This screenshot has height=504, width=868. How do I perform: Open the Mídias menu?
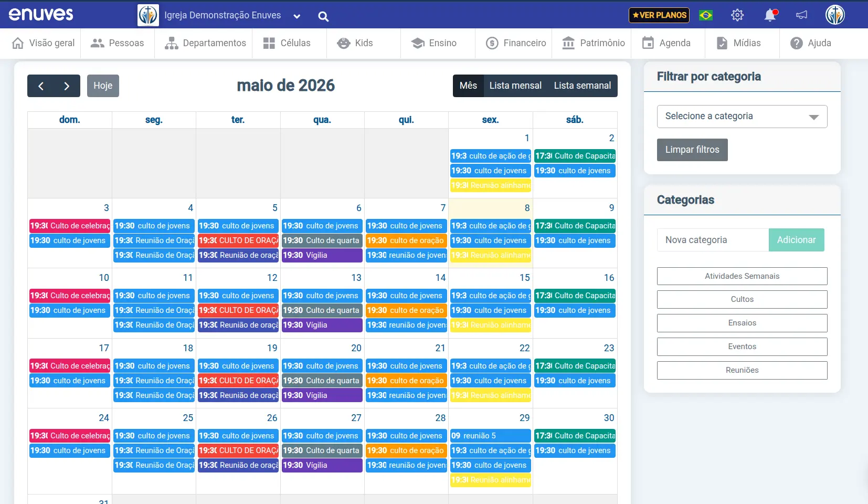738,43
